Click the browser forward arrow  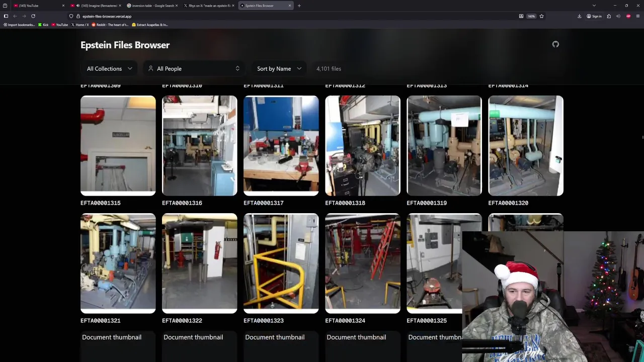point(24,16)
